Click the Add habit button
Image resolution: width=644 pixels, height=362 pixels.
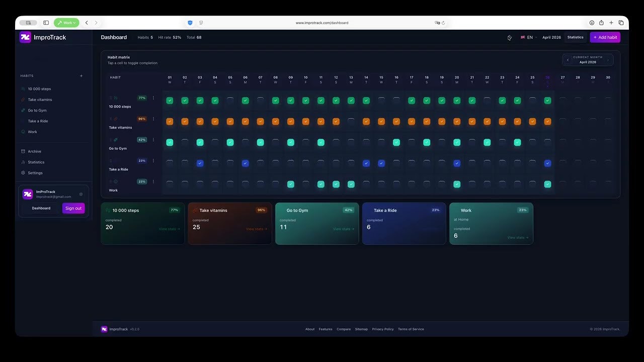click(605, 37)
